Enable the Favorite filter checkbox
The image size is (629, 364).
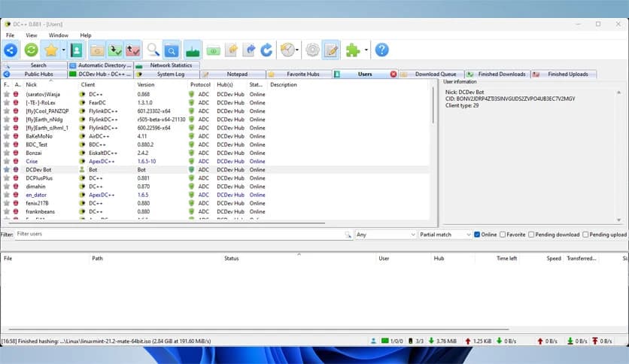[x=503, y=235]
